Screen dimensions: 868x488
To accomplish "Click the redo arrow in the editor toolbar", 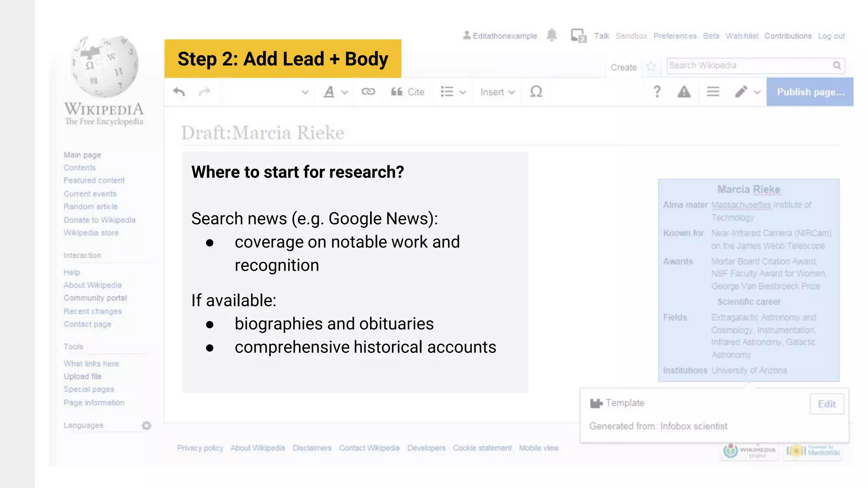I will 205,91.
